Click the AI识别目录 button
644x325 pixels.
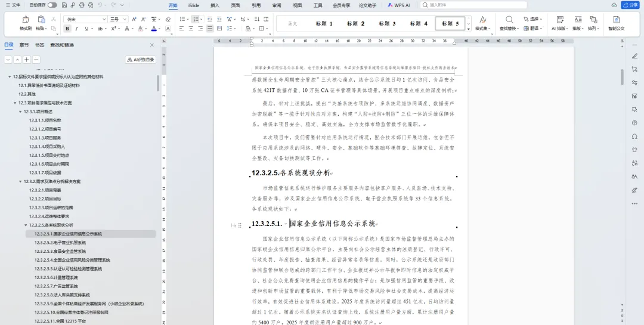pyautogui.click(x=141, y=60)
